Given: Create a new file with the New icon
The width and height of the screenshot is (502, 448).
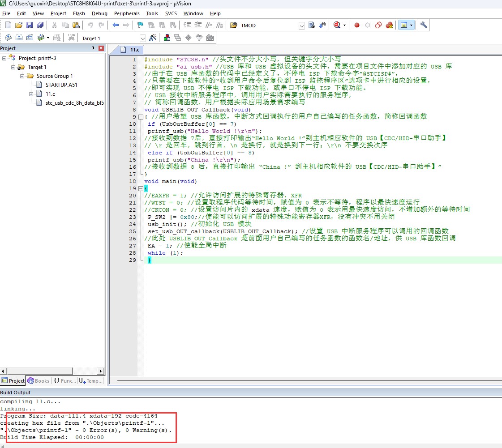Looking at the screenshot, I should [x=9, y=25].
